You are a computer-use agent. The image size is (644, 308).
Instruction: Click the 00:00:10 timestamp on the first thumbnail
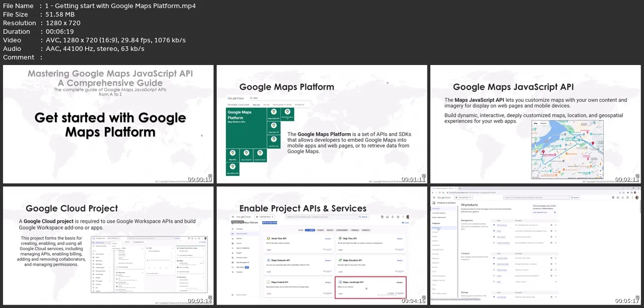tap(200, 179)
